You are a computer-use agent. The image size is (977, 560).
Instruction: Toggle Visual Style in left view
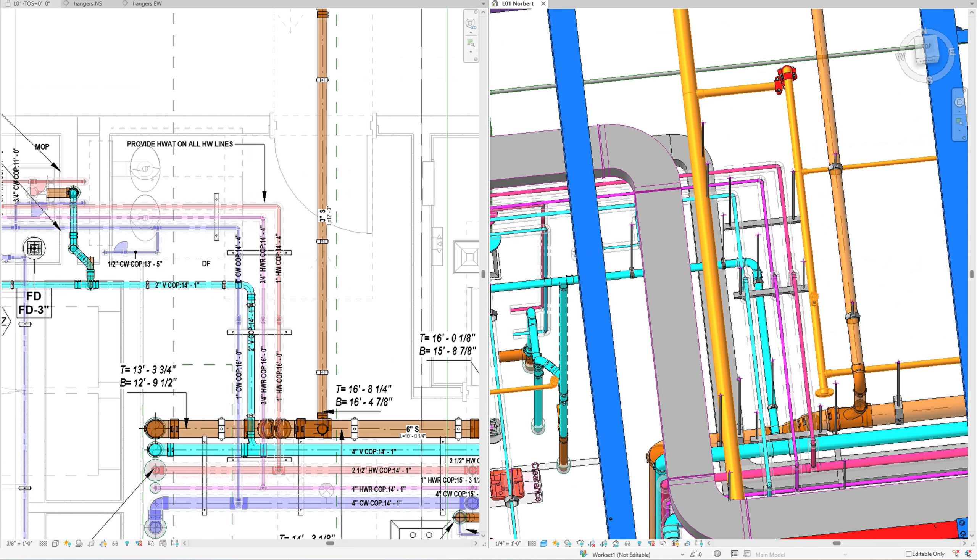click(x=55, y=544)
